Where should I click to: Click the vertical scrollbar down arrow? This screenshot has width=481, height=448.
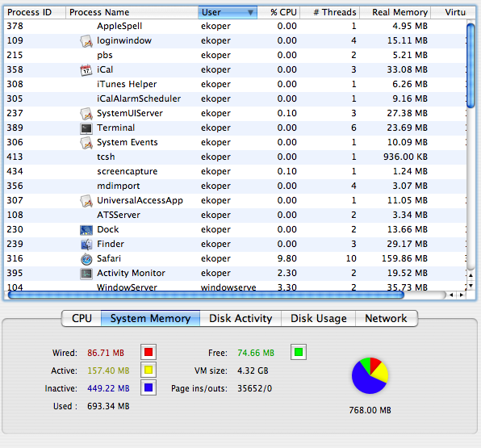click(x=471, y=286)
